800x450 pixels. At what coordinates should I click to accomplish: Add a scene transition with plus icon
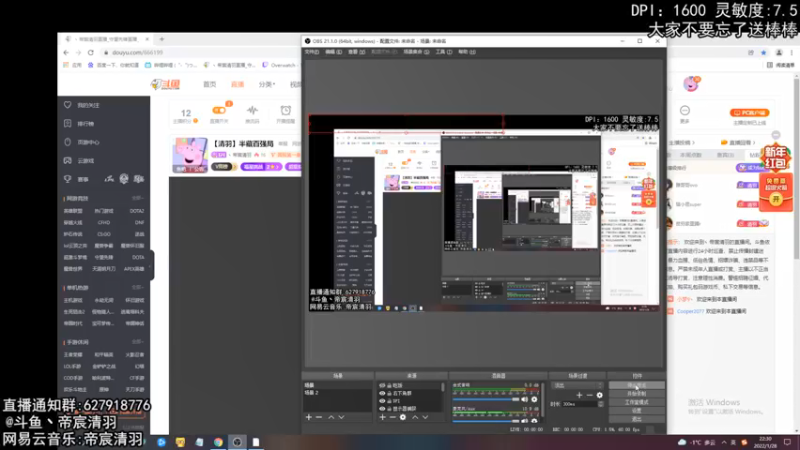[579, 395]
